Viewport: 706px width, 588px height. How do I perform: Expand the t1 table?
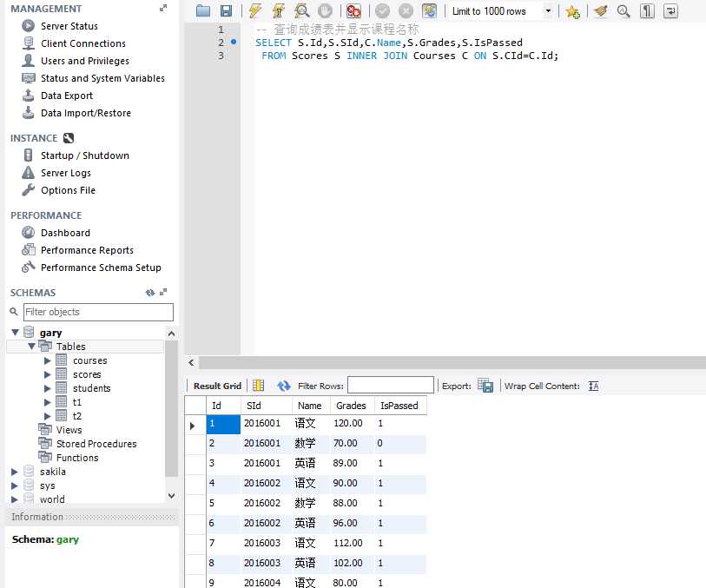pyautogui.click(x=47, y=402)
